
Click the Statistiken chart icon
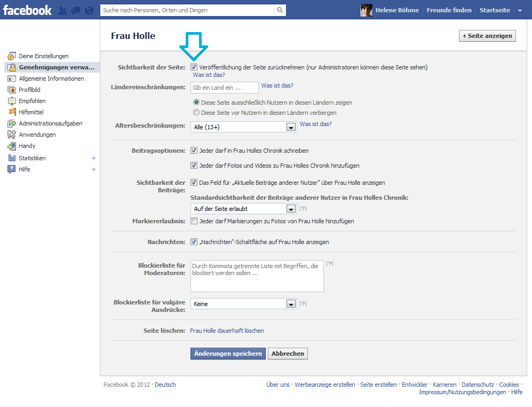(x=12, y=158)
